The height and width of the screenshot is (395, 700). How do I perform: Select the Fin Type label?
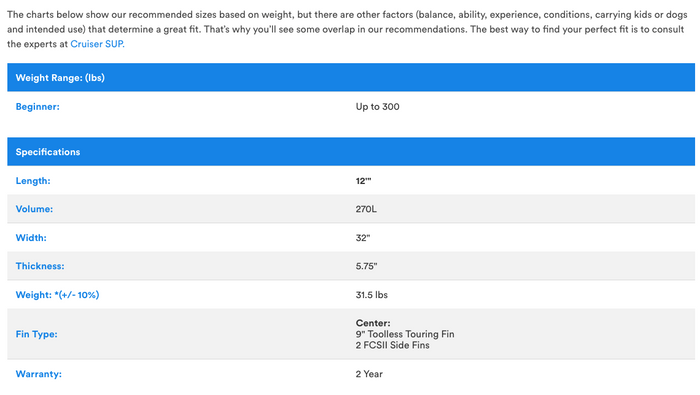[x=37, y=334]
